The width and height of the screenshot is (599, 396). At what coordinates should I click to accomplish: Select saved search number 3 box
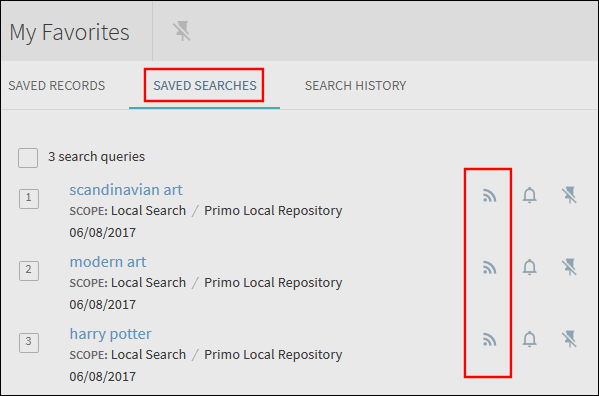click(x=29, y=343)
